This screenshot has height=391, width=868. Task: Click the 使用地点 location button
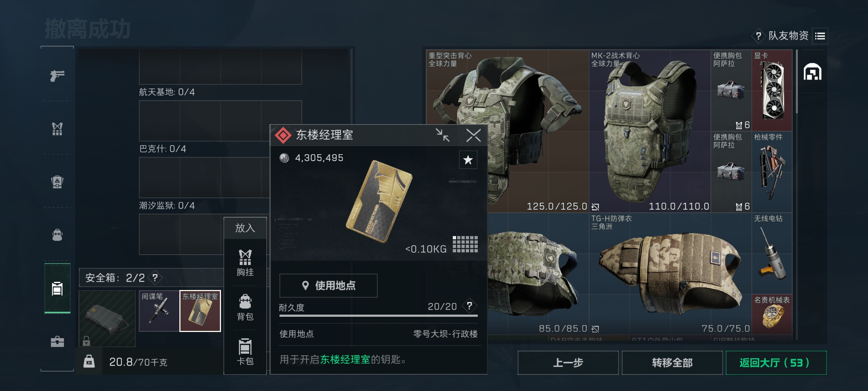point(328,286)
